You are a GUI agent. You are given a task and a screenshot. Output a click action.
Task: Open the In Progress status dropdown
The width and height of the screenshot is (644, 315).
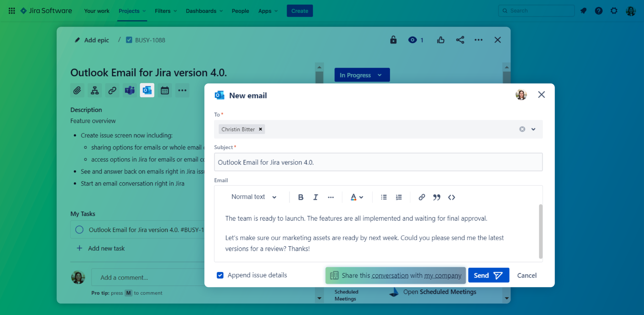point(362,75)
